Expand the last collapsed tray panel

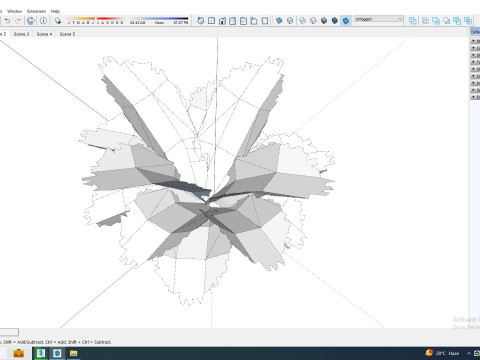click(x=475, y=97)
